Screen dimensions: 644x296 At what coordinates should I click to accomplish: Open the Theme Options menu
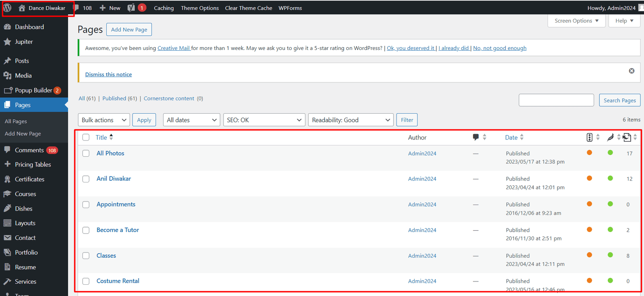(200, 8)
